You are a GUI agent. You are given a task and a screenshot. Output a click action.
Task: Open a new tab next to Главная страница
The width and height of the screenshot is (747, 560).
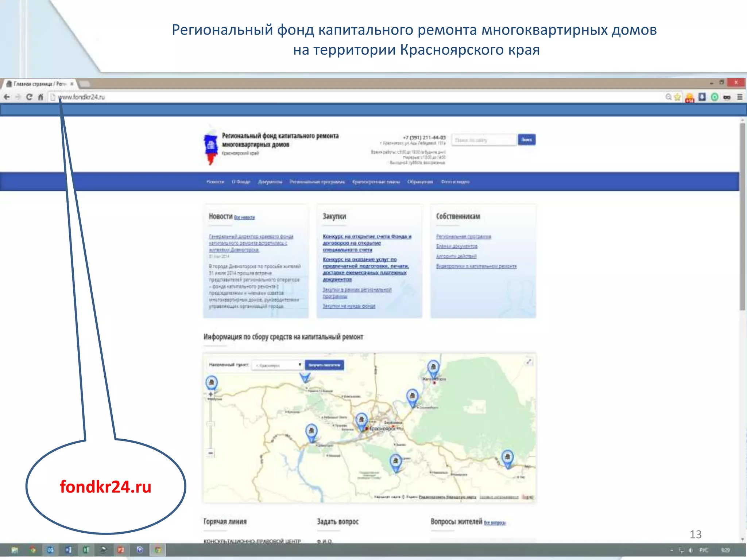click(84, 84)
